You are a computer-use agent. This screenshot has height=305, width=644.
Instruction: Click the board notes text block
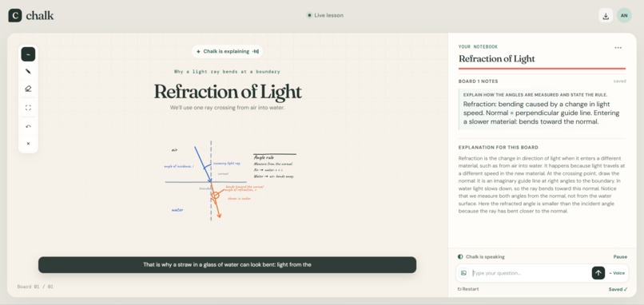click(x=543, y=109)
